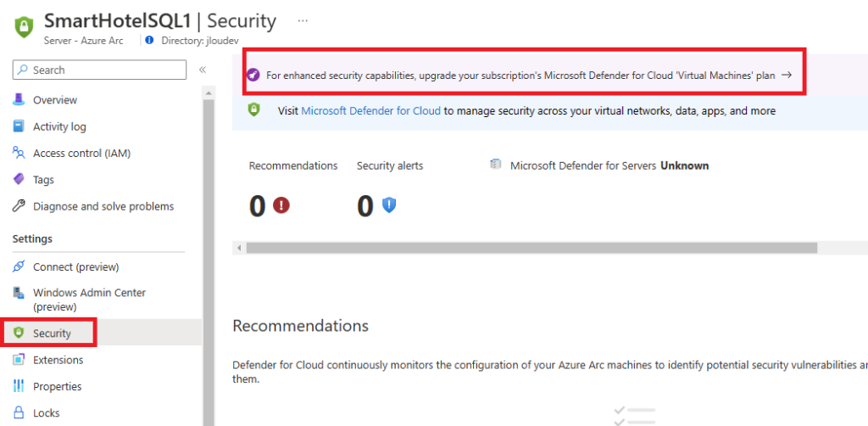Screen dimensions: 868x426
Task: Click the Diagnose and solve problems wrench icon
Action: [x=19, y=206]
